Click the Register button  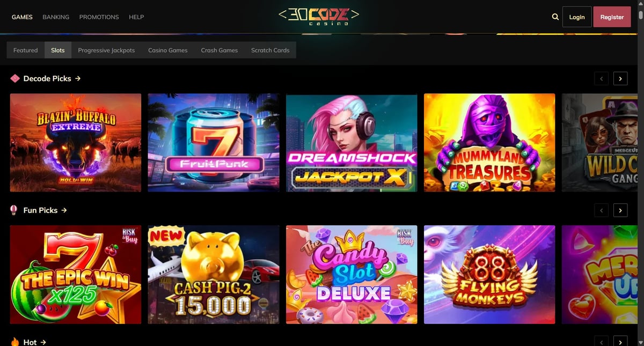coord(612,17)
